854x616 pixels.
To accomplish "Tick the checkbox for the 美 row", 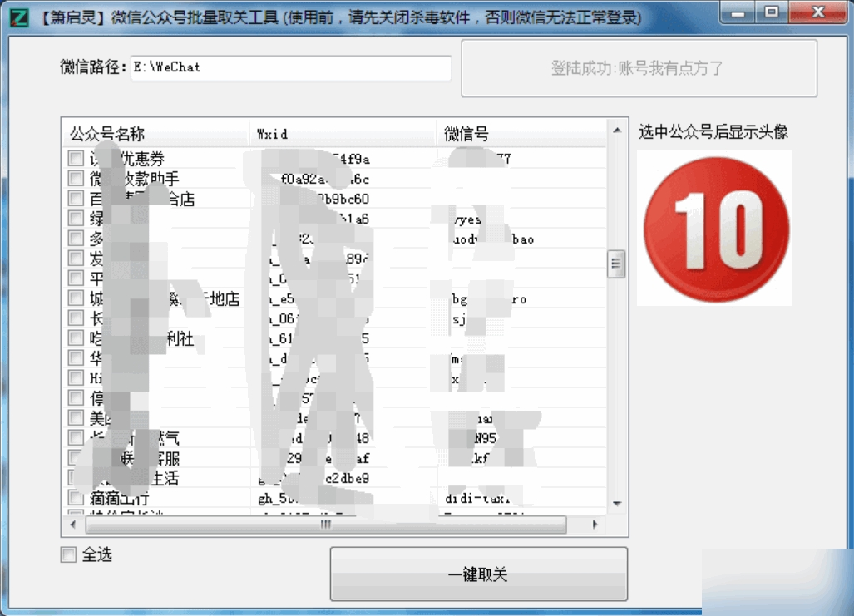I will point(76,418).
